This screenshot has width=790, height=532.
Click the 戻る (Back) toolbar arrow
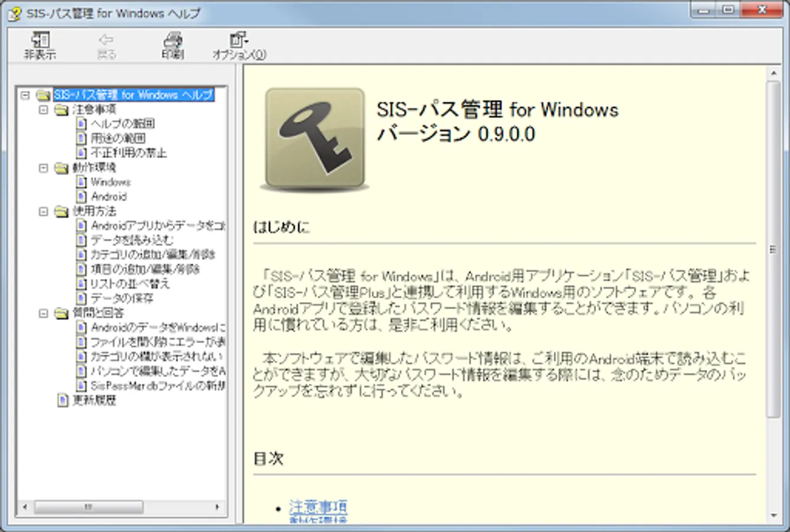click(x=106, y=46)
